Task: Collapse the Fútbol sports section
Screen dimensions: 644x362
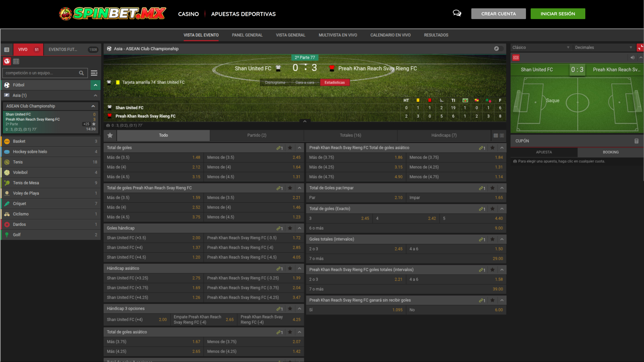Action: pyautogui.click(x=96, y=85)
